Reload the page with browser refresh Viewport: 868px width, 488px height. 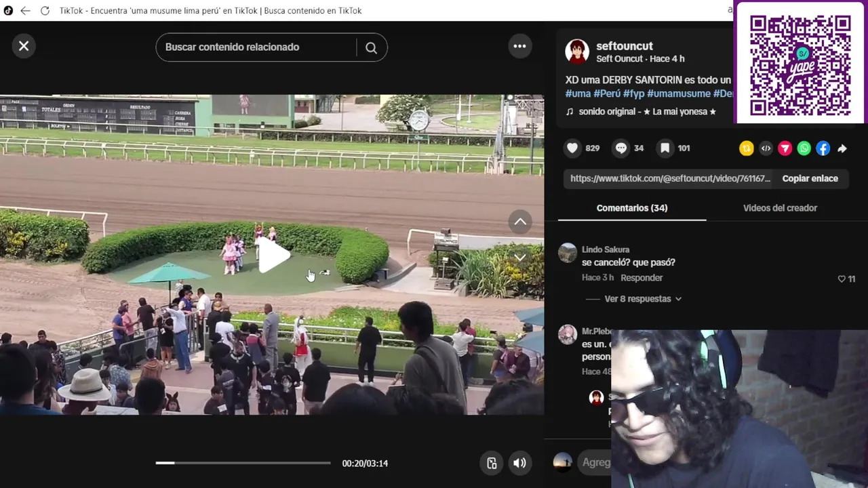click(45, 10)
